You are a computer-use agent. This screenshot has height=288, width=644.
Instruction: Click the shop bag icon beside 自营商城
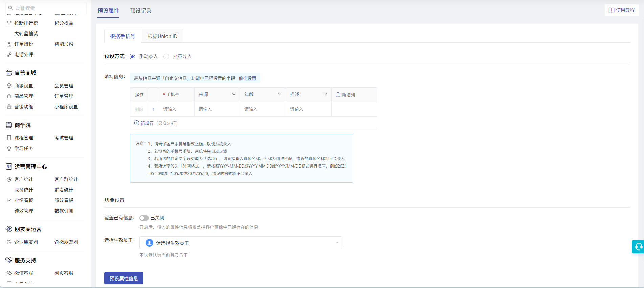tap(9, 73)
